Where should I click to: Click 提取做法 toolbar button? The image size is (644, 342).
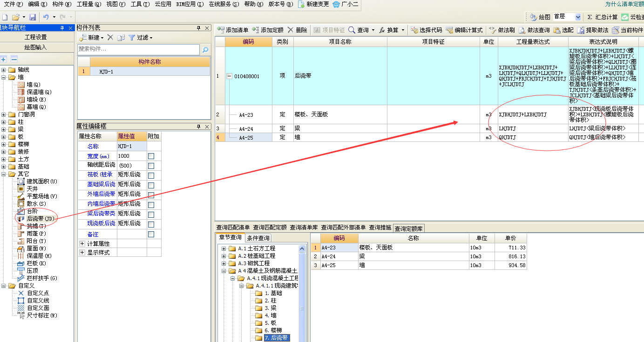[x=593, y=30]
